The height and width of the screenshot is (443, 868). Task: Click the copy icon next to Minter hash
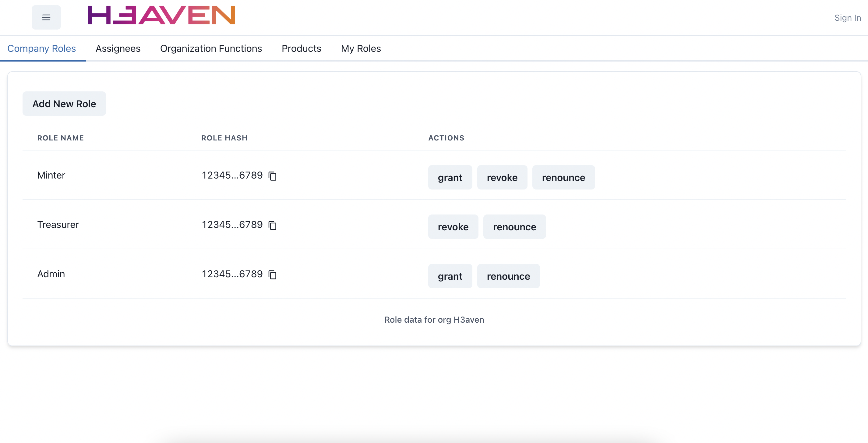coord(273,176)
